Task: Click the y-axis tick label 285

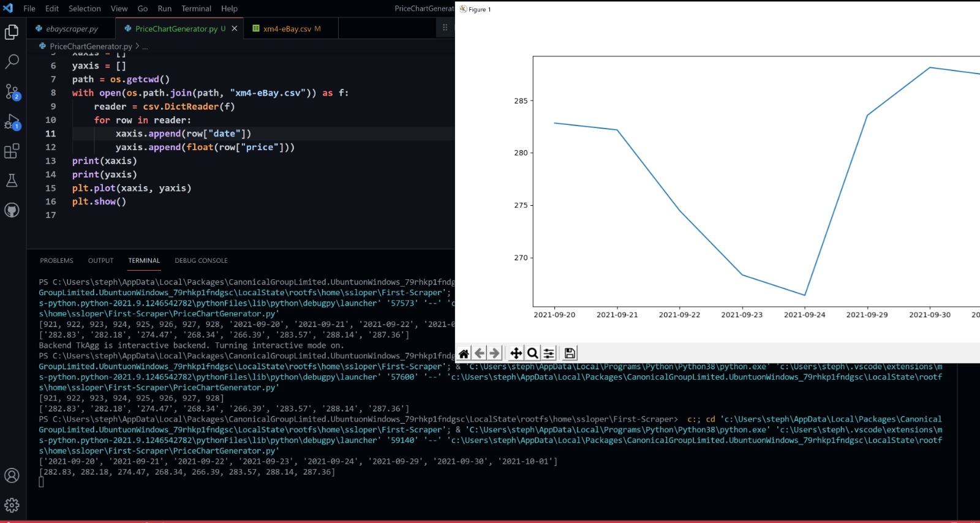Action: (x=521, y=101)
